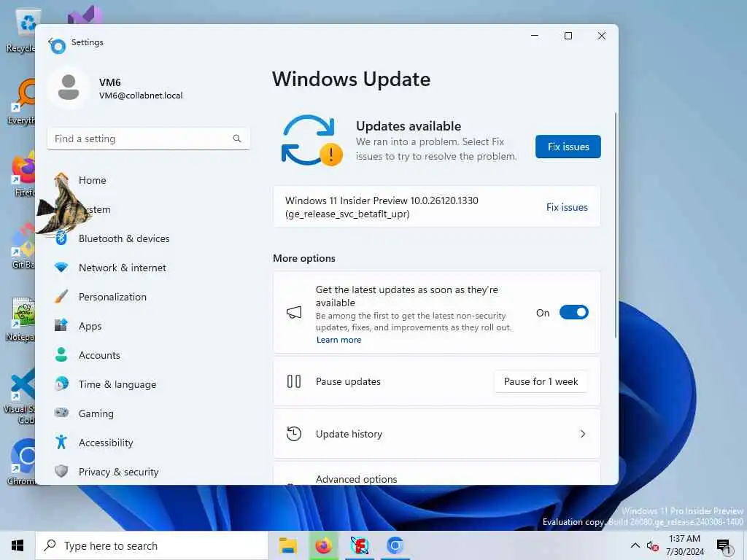Screen dimensions: 747x560
Task: Click the Apps icon in the sidebar
Action: click(61, 325)
